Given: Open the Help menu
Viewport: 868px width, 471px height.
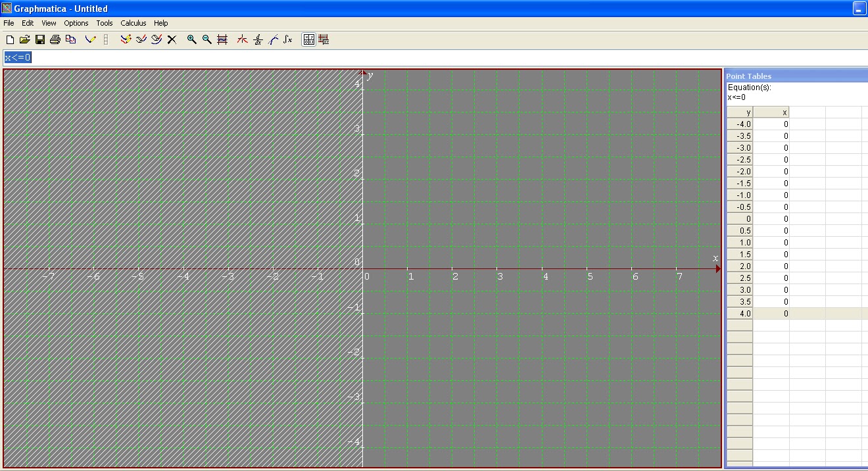Looking at the screenshot, I should tap(161, 23).
